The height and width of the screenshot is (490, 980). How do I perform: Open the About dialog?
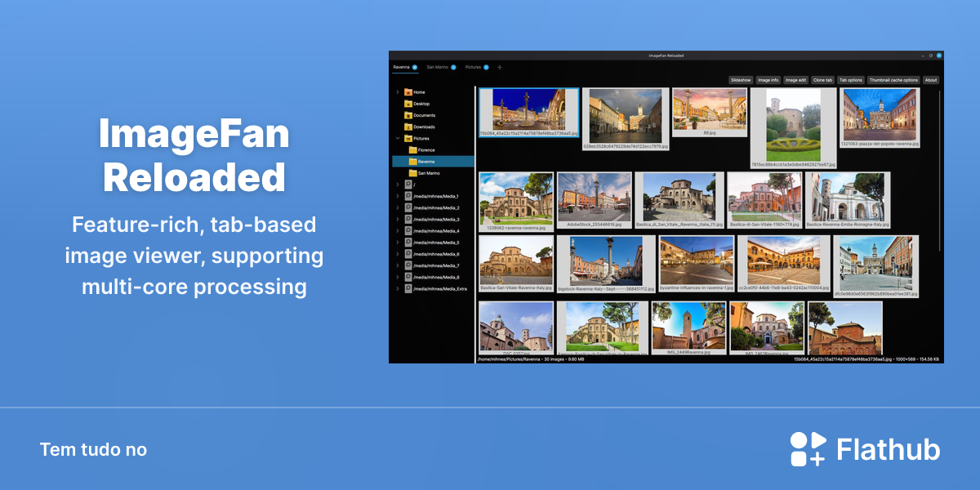[931, 80]
